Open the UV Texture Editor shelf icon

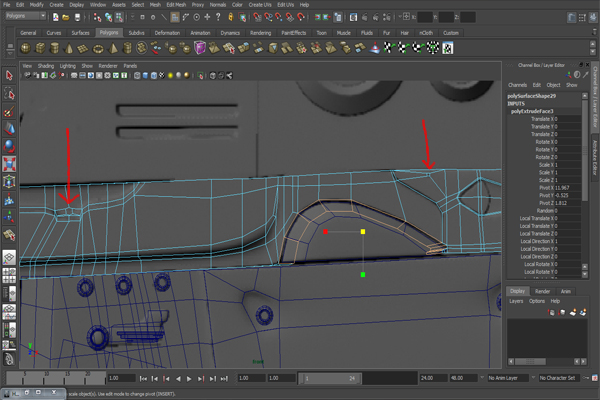point(447,48)
